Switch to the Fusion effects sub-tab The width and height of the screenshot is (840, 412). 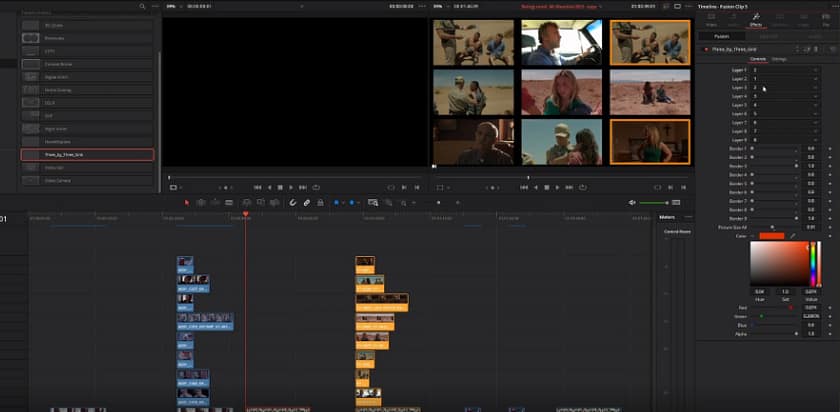pos(721,36)
